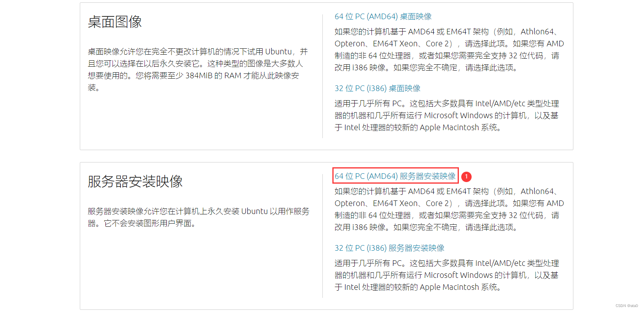Click the desktop image description mentioning 384MiB RAM
Viewport: 644px width, 311px height.
[x=198, y=69]
